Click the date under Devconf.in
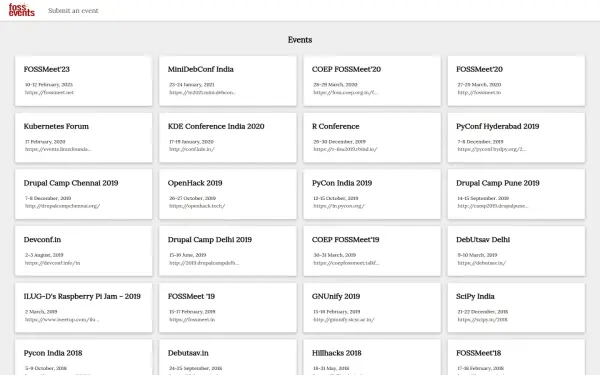The height and width of the screenshot is (375, 600). [x=44, y=255]
